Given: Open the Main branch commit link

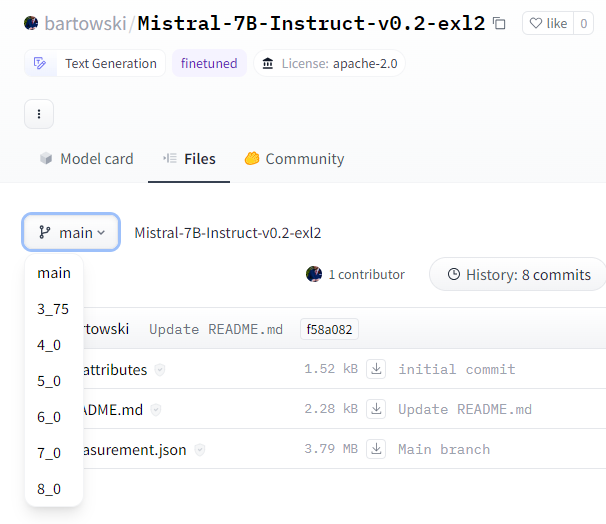Looking at the screenshot, I should [444, 449].
